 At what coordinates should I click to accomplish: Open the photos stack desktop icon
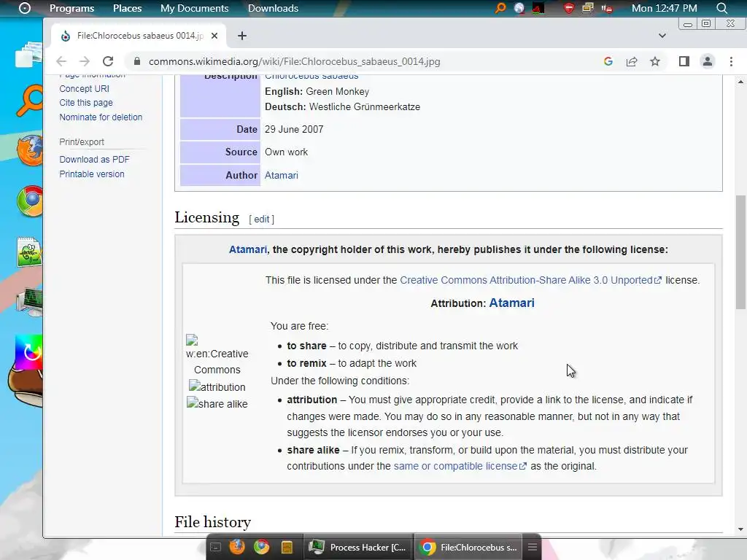coord(28,54)
